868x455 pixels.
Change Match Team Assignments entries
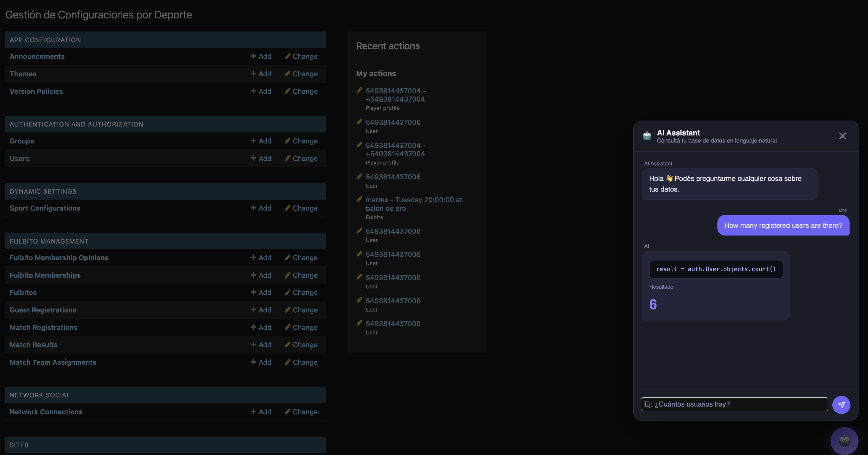click(x=301, y=362)
